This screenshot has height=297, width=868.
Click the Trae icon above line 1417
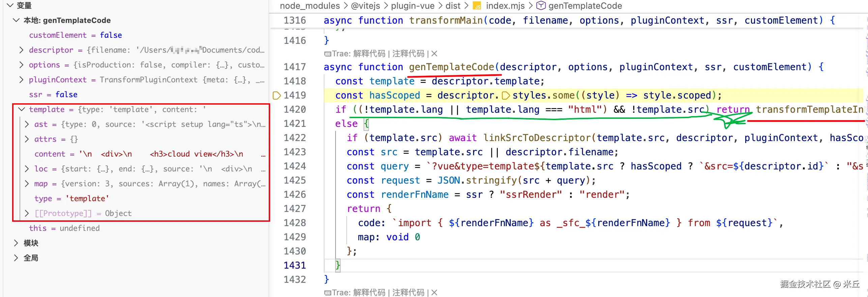point(327,54)
